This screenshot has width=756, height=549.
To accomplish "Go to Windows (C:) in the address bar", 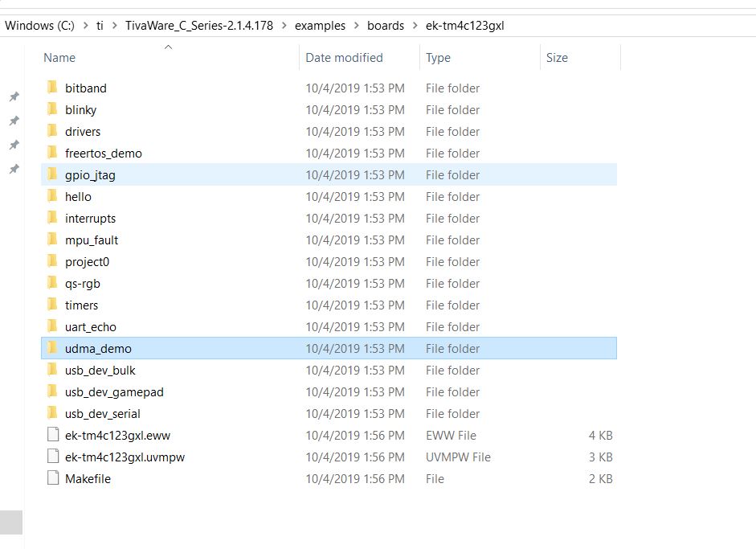I will [39, 26].
